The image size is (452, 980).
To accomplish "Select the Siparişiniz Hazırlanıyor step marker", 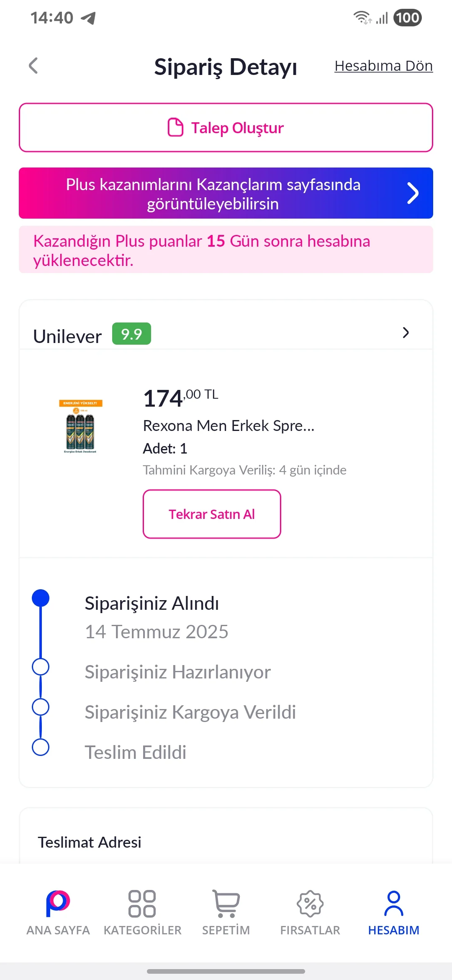I will (x=41, y=667).
